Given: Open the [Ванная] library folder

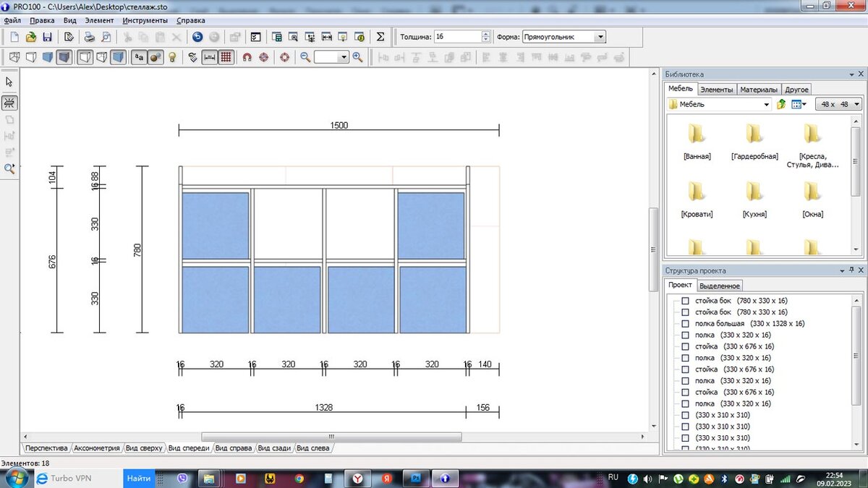Looking at the screenshot, I should (x=697, y=140).
